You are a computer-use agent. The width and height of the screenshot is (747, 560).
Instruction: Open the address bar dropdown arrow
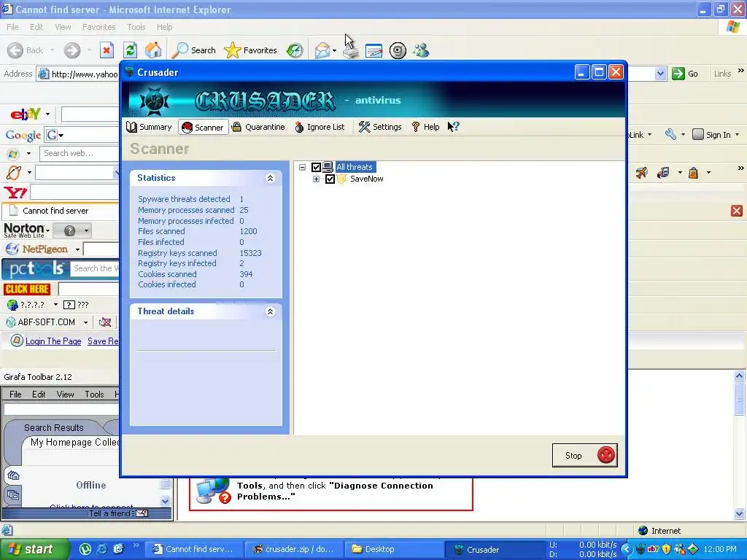(x=660, y=74)
